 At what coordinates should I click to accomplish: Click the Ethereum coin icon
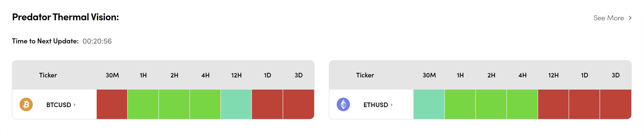[343, 104]
